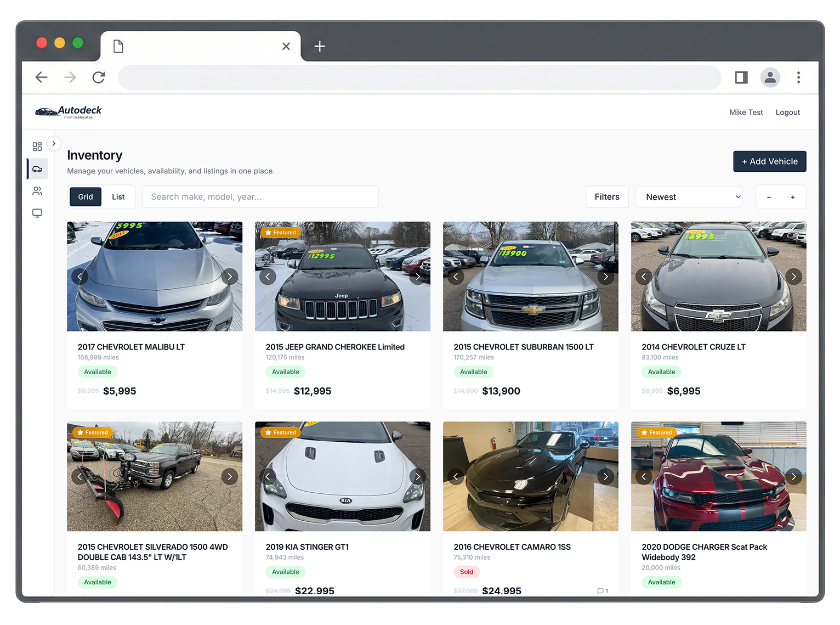Open the dashboard overview from the sidebar
Screen dimensions: 840x625
(x=37, y=147)
